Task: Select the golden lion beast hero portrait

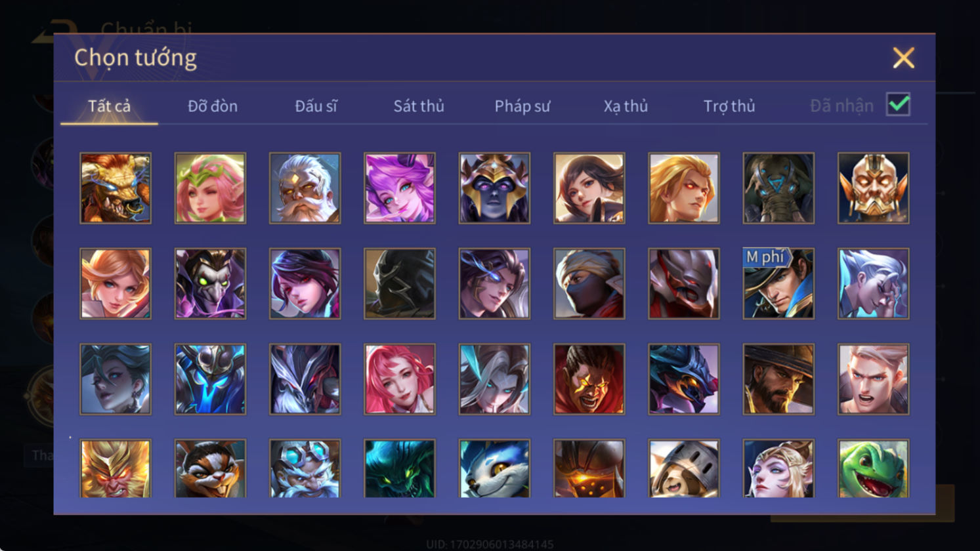Action: (116, 188)
